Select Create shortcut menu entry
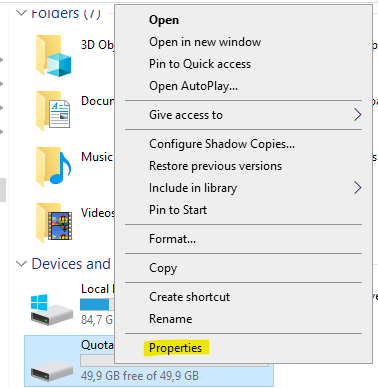The width and height of the screenshot is (378, 388). coord(189,297)
